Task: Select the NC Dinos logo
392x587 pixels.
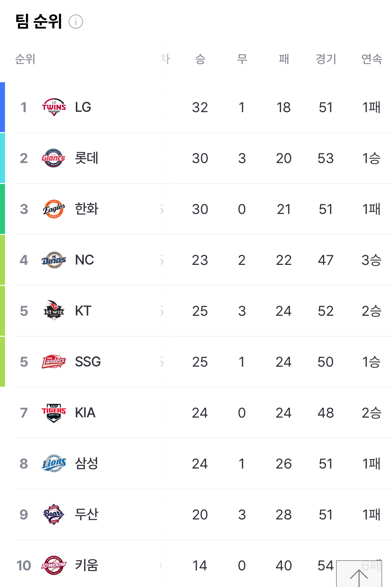Action: (54, 260)
